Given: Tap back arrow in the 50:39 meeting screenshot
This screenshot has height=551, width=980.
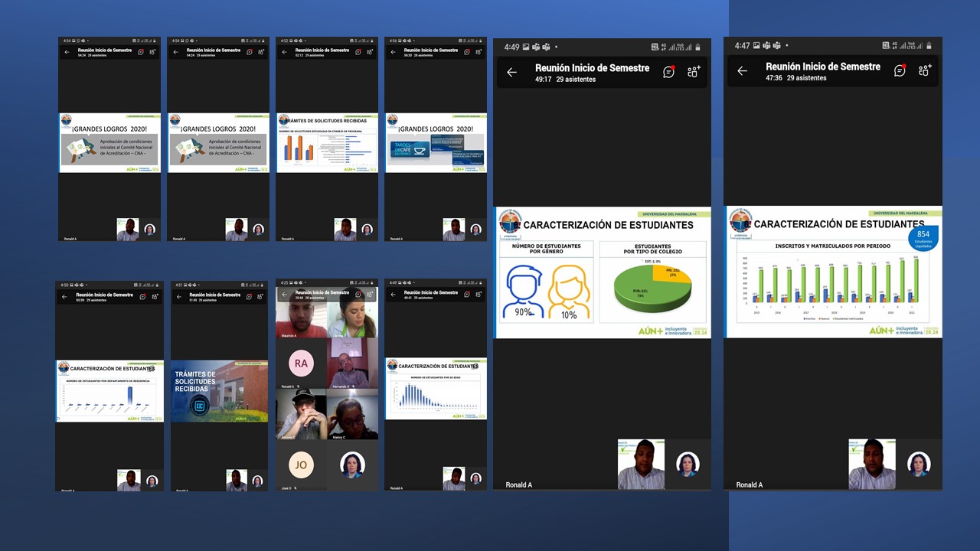Looking at the screenshot, I should click(65, 297).
